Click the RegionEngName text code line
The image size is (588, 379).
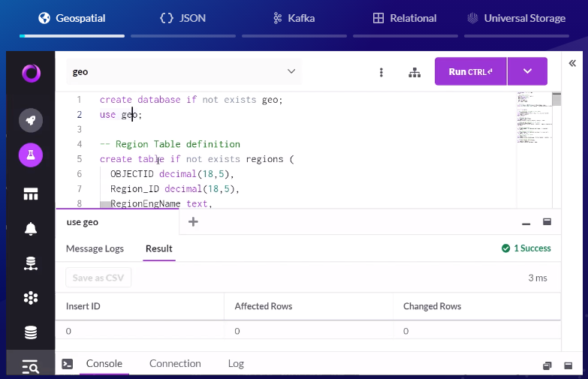(161, 203)
